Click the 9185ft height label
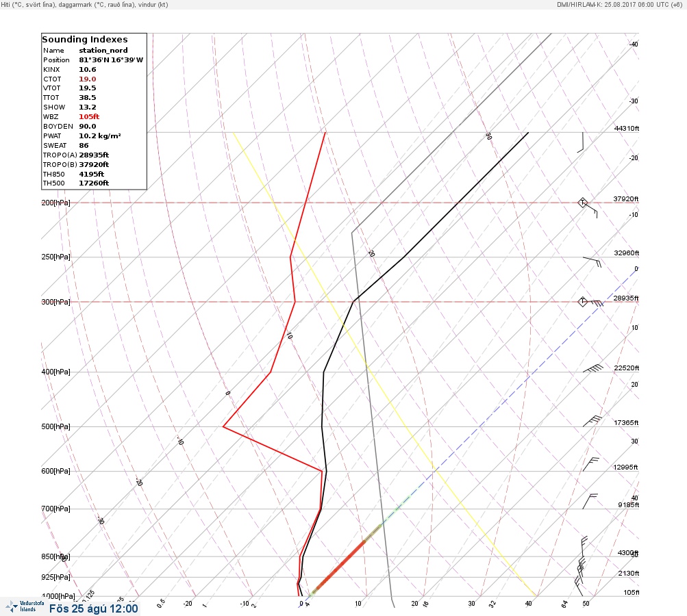687x616 pixels. click(628, 505)
